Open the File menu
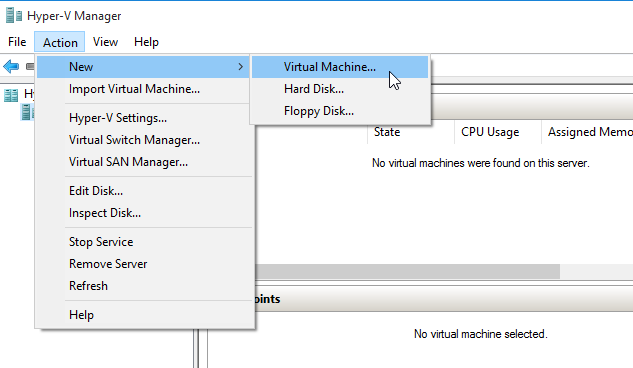This screenshot has height=368, width=633. pos(17,42)
